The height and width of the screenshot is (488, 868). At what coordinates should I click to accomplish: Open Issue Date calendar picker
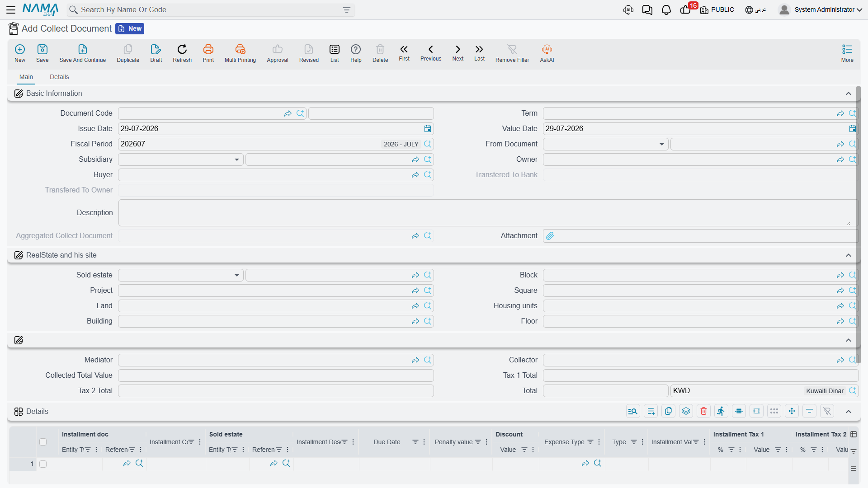(x=428, y=129)
